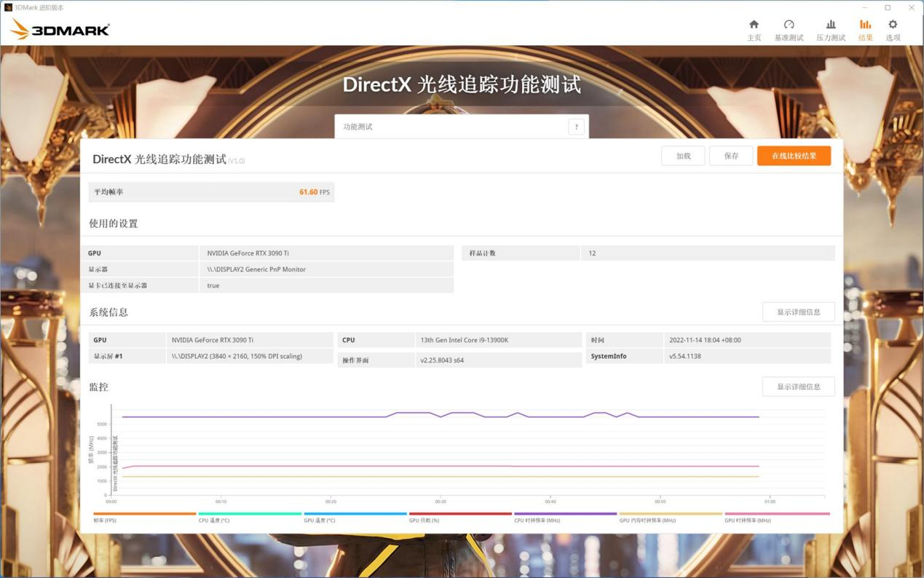The width and height of the screenshot is (924, 578).
Task: Click the 加载 load button
Action: [x=683, y=156]
